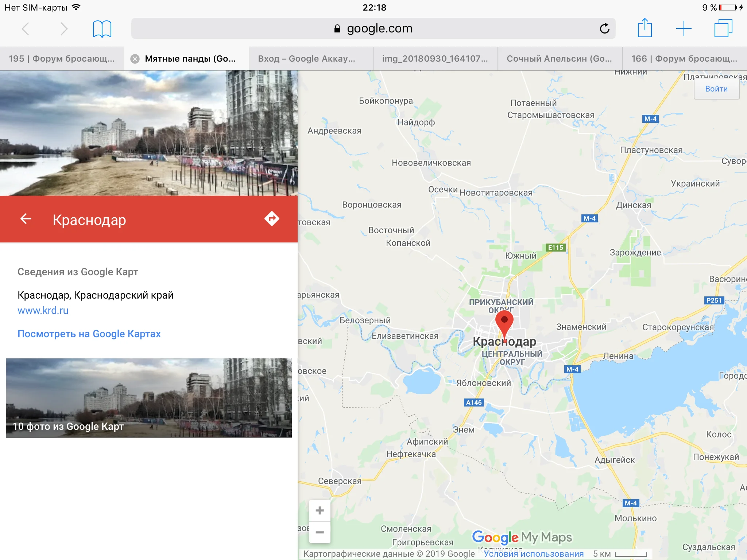Viewport: 747px width, 560px height.
Task: Click Посмотреть на Google Картах link
Action: (89, 334)
